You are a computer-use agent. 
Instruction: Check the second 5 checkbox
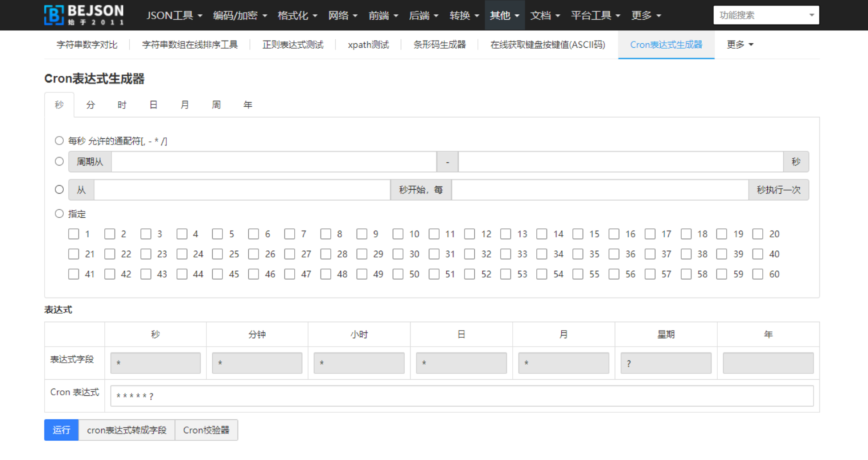coord(218,234)
